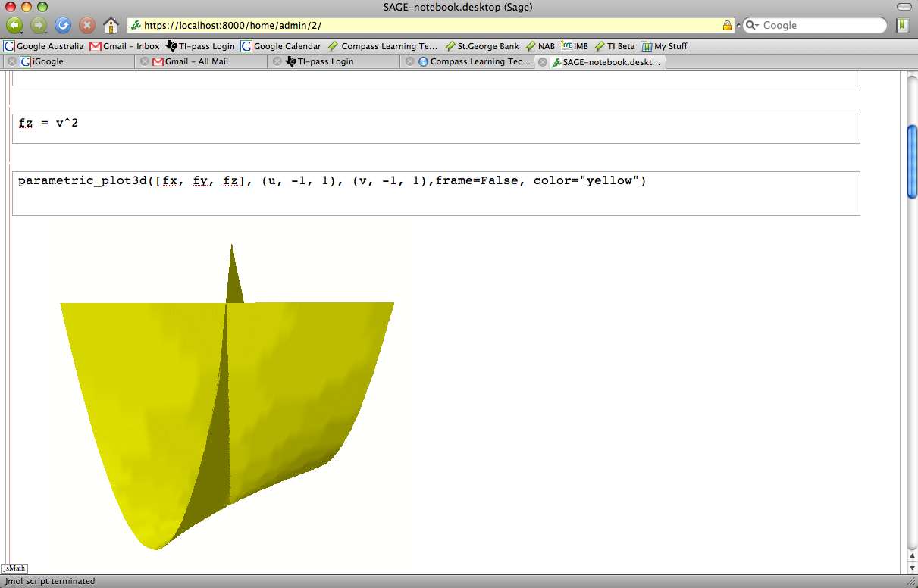The height and width of the screenshot is (588, 918).
Task: Go to the Home page icon
Action: (x=111, y=25)
